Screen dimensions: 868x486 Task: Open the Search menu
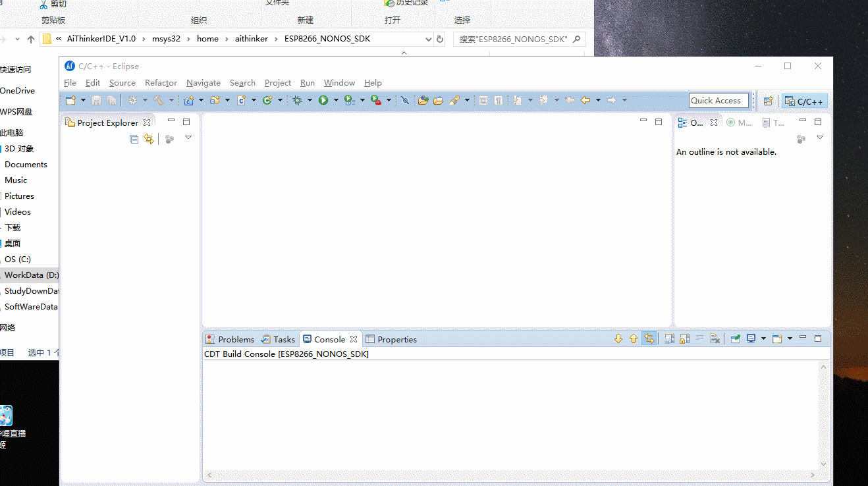(242, 82)
